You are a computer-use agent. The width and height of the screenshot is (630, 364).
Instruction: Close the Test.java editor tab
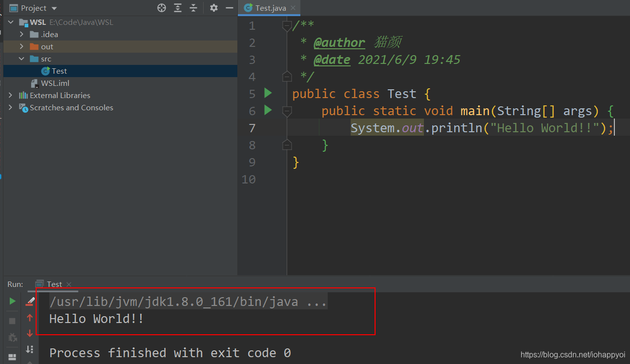pos(293,8)
